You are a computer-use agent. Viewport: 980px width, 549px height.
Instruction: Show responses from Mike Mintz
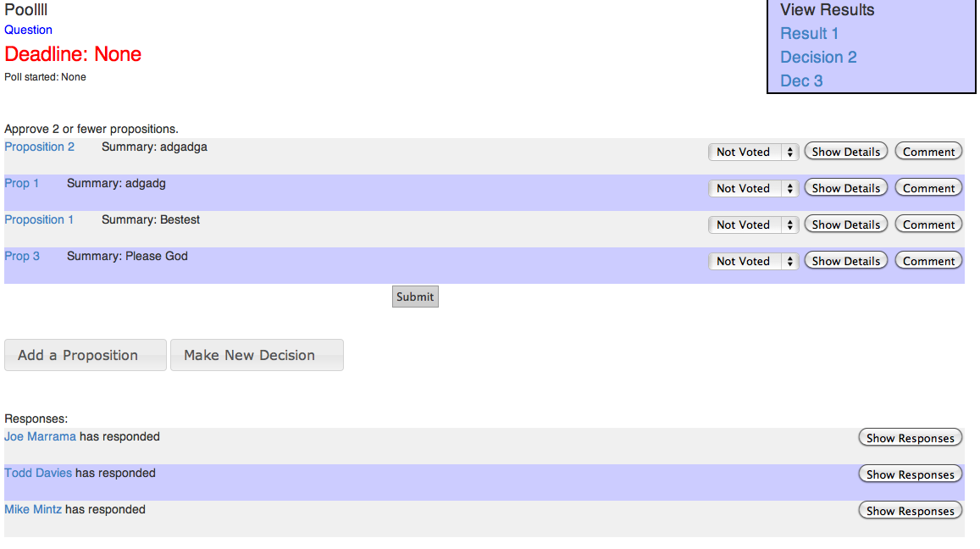pos(910,512)
